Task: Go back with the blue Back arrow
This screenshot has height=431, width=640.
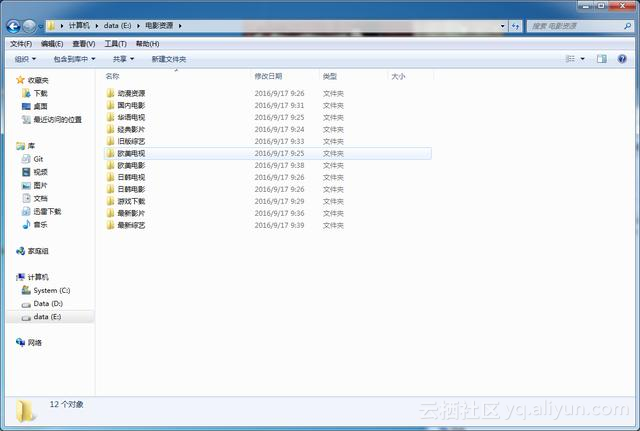Action: (x=13, y=27)
